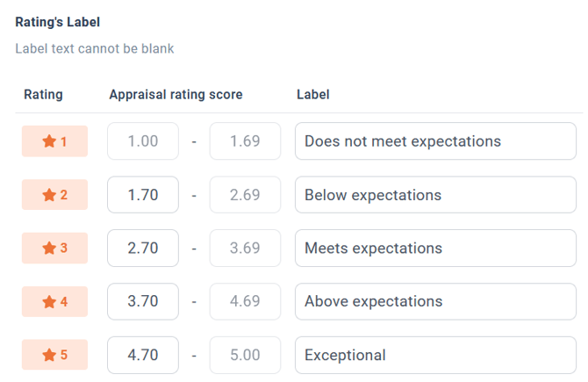The height and width of the screenshot is (382, 588).
Task: Select the 3.69 maximum score field
Action: coord(245,248)
